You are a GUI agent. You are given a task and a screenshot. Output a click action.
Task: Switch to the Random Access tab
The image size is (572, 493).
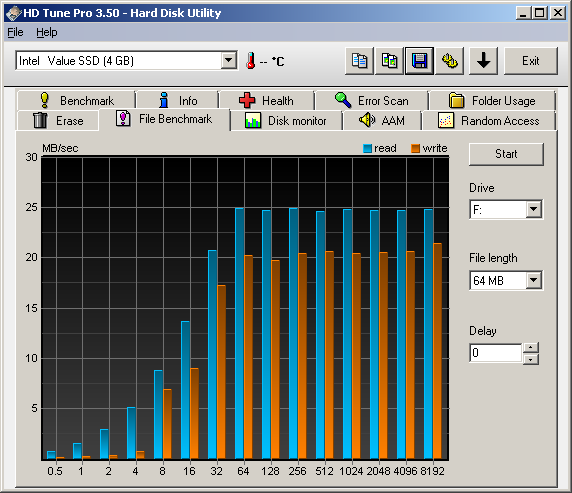pyautogui.click(x=488, y=120)
